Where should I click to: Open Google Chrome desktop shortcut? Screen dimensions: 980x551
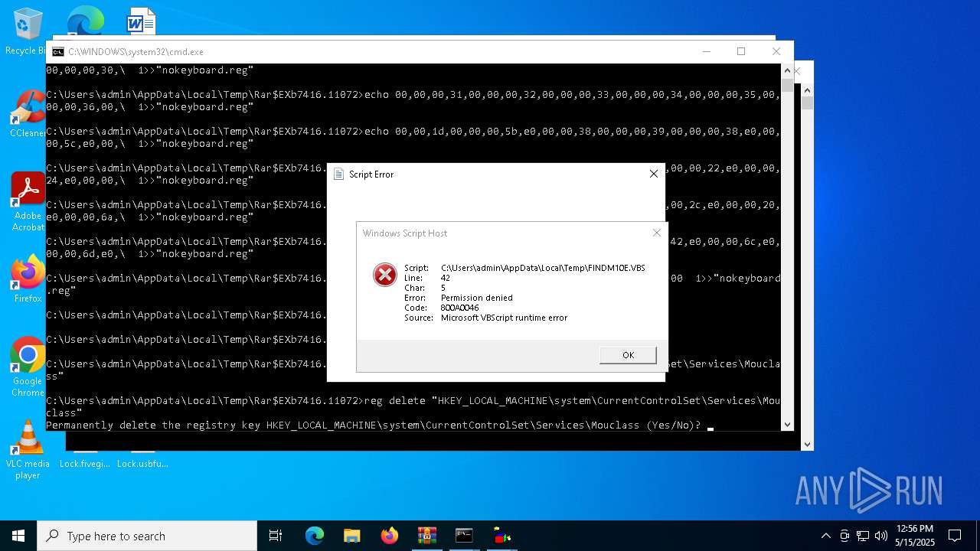(x=28, y=367)
